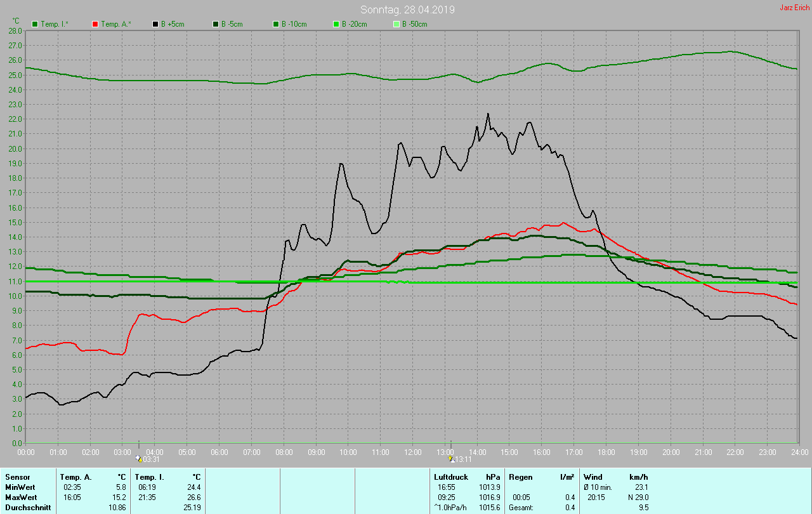Screen dimensions: 812x514
Task: Click the B -5cm legend color box
Action: tap(216, 24)
